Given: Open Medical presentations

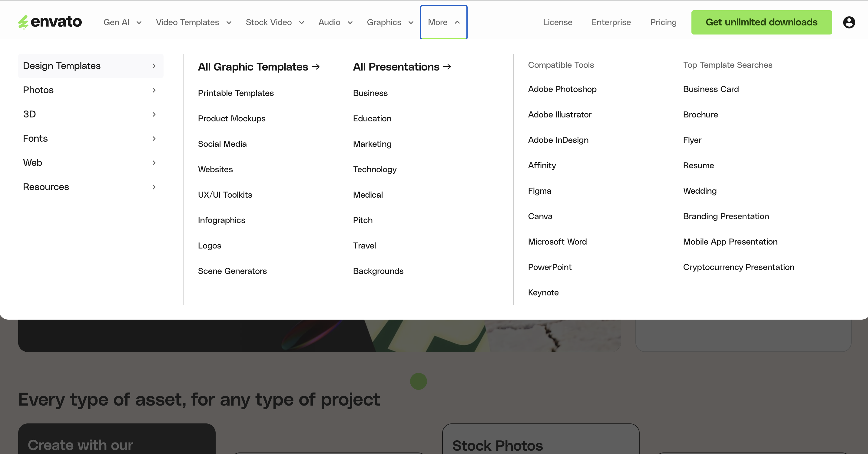Looking at the screenshot, I should pos(368,195).
